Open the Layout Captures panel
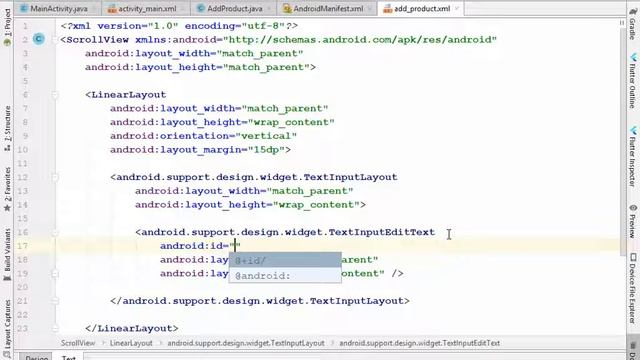Viewport: 640px width, 360px height. (x=7, y=329)
